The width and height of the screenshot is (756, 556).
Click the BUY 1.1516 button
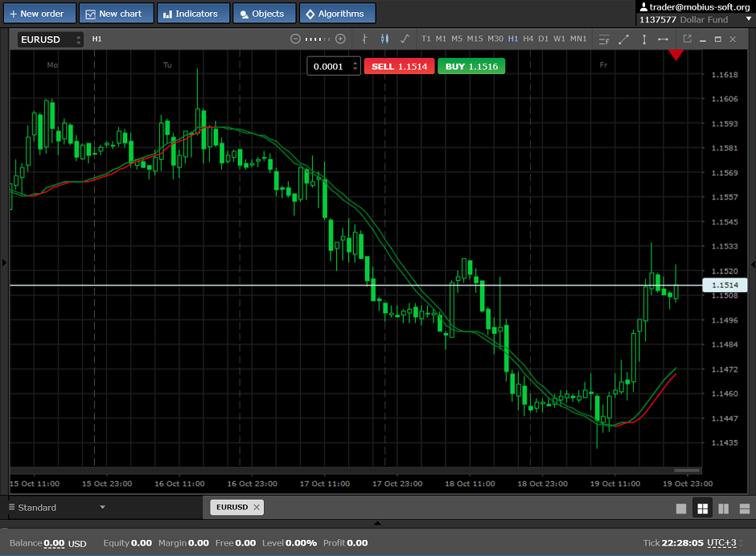(471, 67)
